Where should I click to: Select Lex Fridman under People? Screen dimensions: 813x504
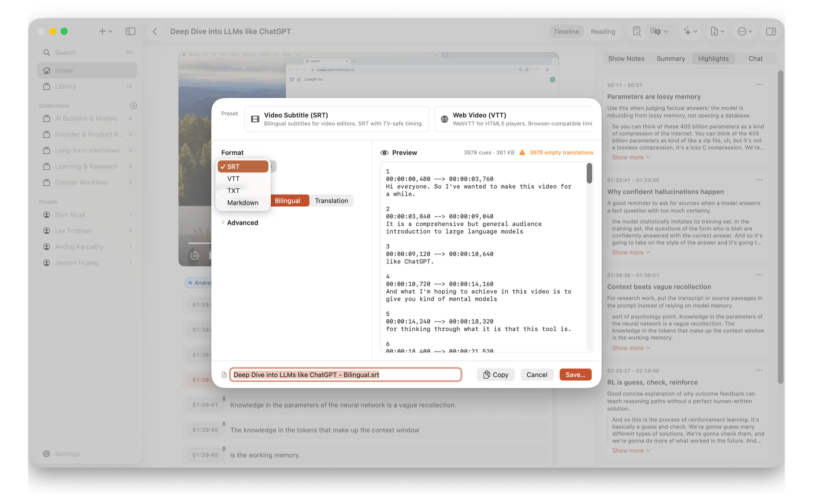pos(87,231)
